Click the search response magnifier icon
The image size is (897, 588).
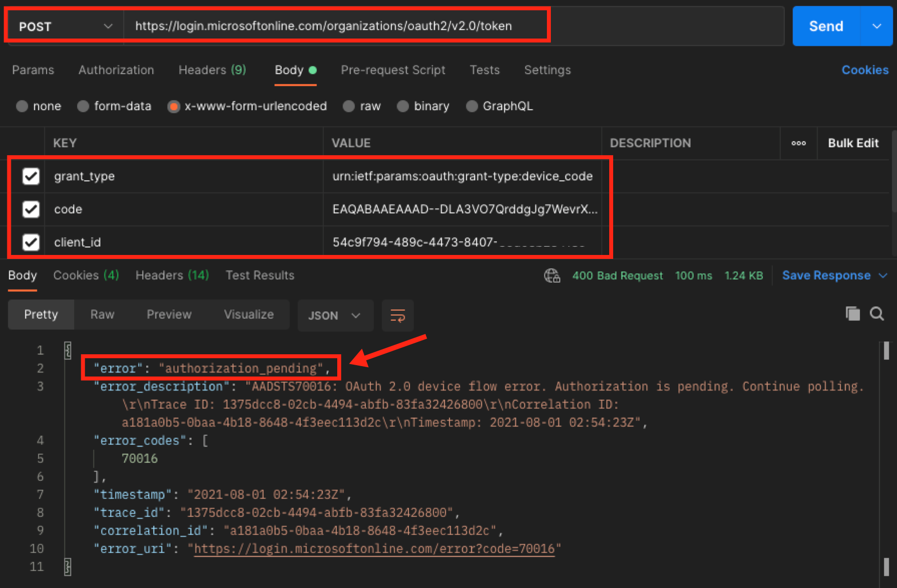[x=877, y=314]
